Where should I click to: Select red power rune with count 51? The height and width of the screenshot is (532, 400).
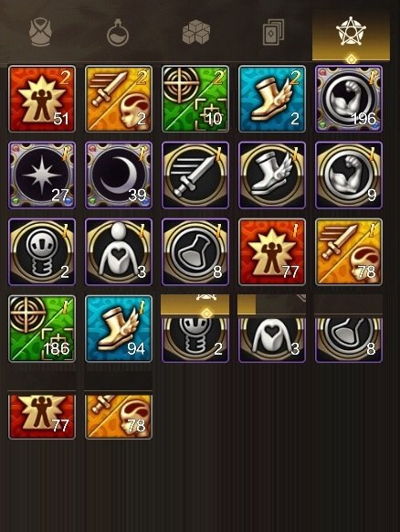[42, 99]
